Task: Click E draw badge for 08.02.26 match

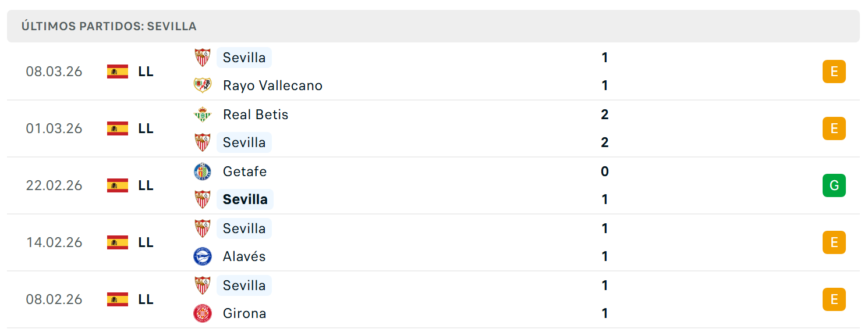Action: [834, 299]
